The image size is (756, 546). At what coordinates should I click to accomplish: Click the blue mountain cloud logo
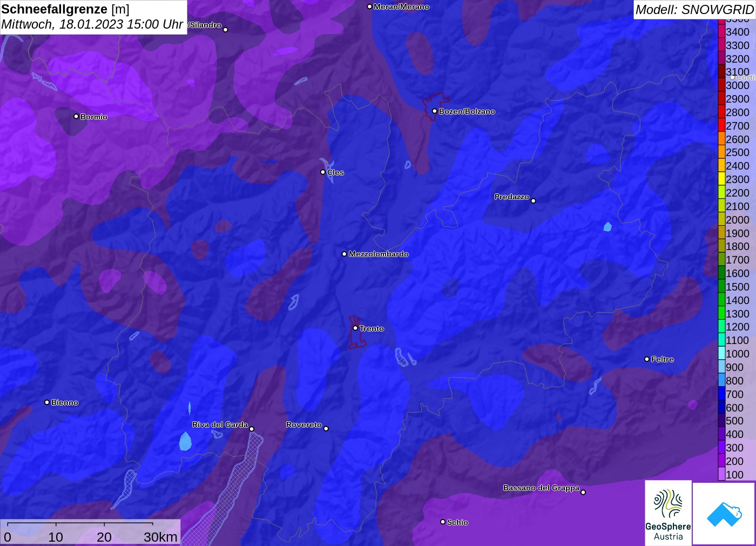tap(724, 514)
